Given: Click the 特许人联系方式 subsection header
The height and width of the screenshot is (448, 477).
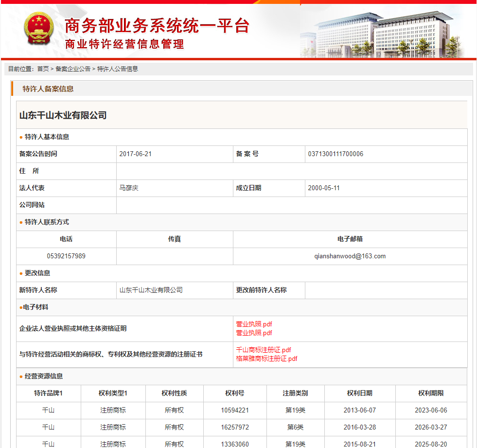Looking at the screenshot, I should 47,222.
